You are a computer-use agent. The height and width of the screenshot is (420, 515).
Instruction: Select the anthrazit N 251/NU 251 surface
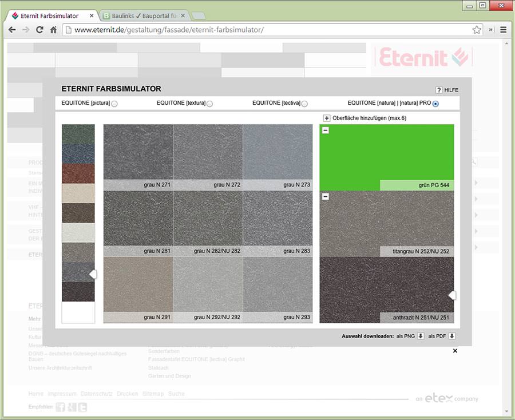tap(387, 290)
